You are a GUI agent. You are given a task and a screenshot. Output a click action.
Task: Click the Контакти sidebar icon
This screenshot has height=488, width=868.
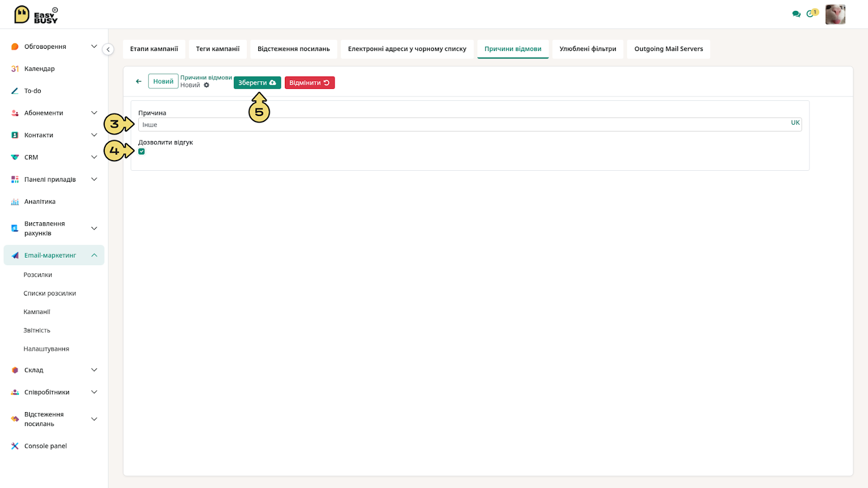click(15, 135)
